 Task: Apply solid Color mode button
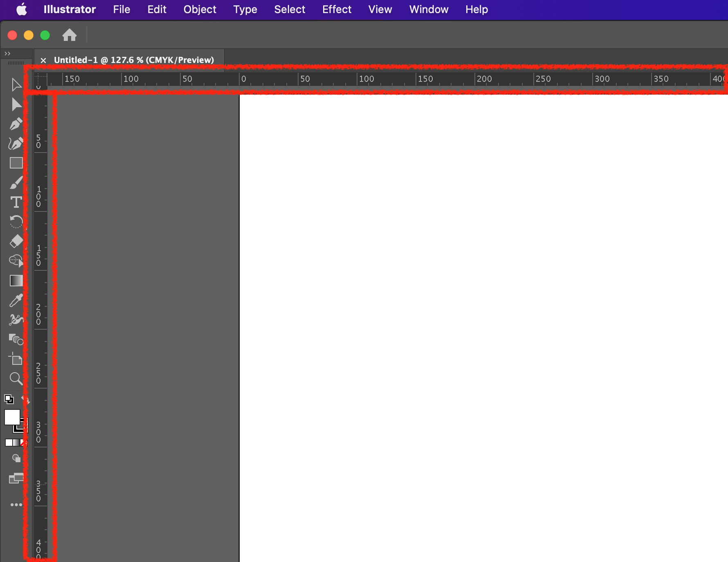(9, 443)
